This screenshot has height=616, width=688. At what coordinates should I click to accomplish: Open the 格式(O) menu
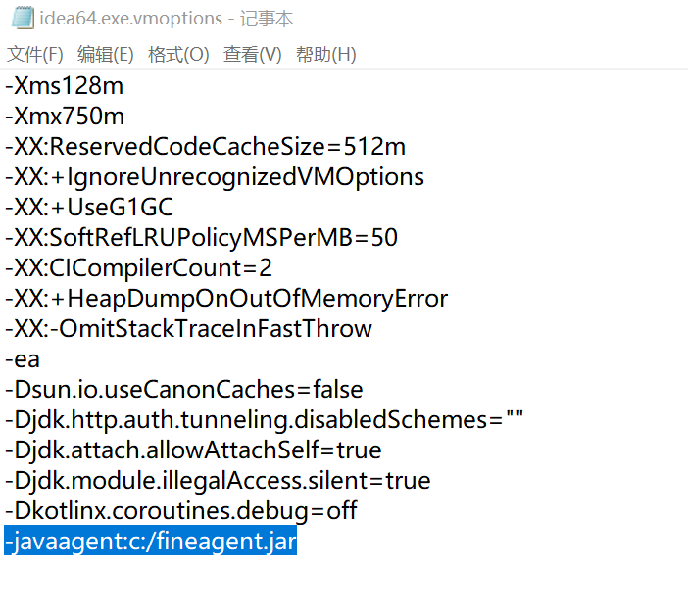178,55
